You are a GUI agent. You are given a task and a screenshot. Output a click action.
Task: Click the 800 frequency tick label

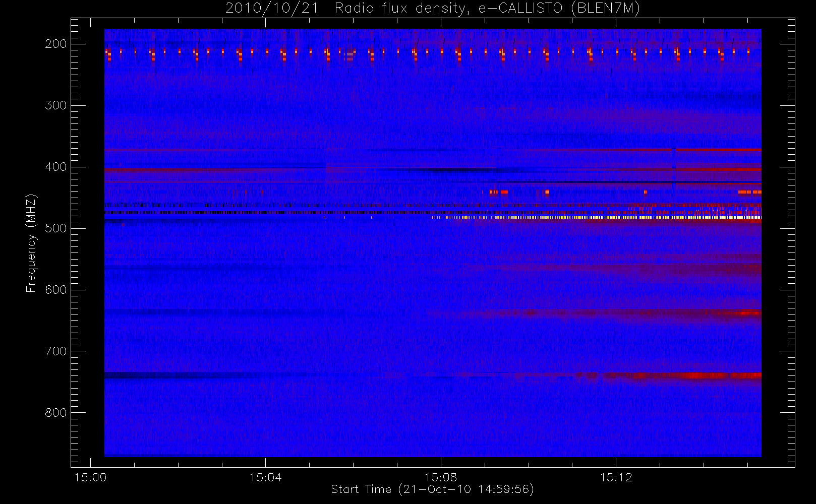56,413
